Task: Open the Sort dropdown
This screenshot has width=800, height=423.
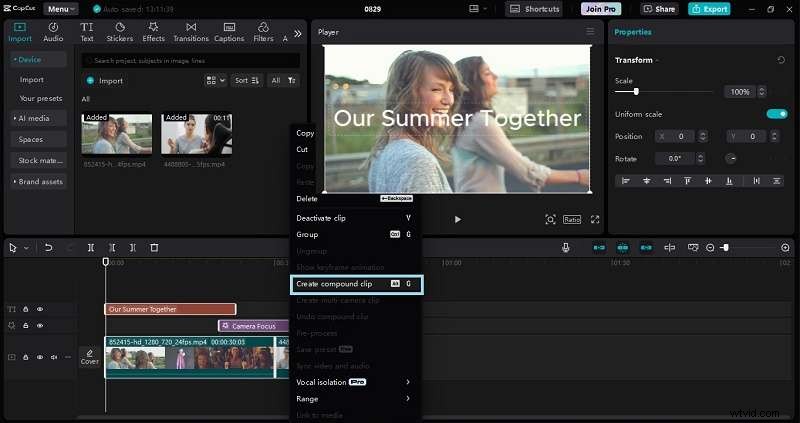Action: click(247, 81)
